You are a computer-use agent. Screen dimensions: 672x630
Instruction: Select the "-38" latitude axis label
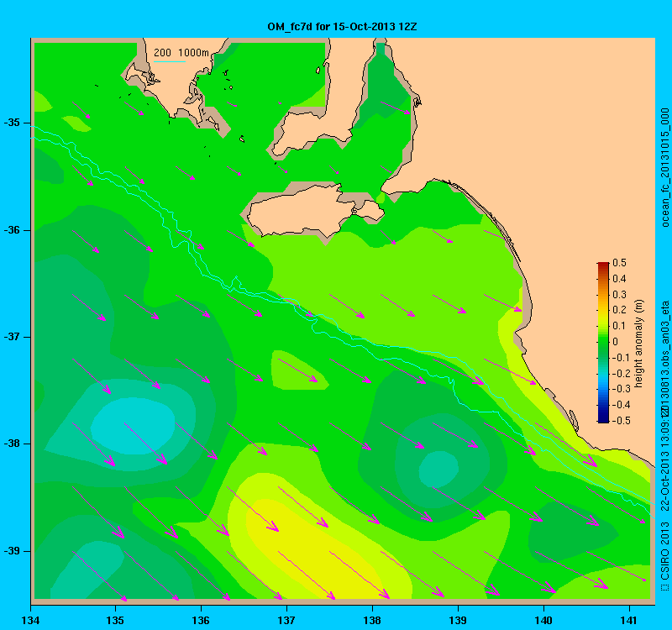point(12,444)
